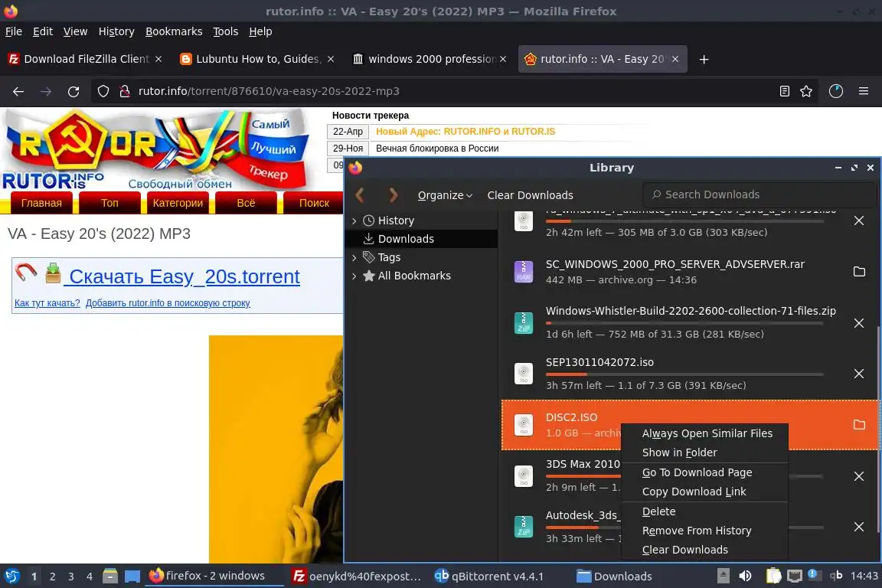Open the Firefox downloads progress indicator

pyautogui.click(x=836, y=91)
